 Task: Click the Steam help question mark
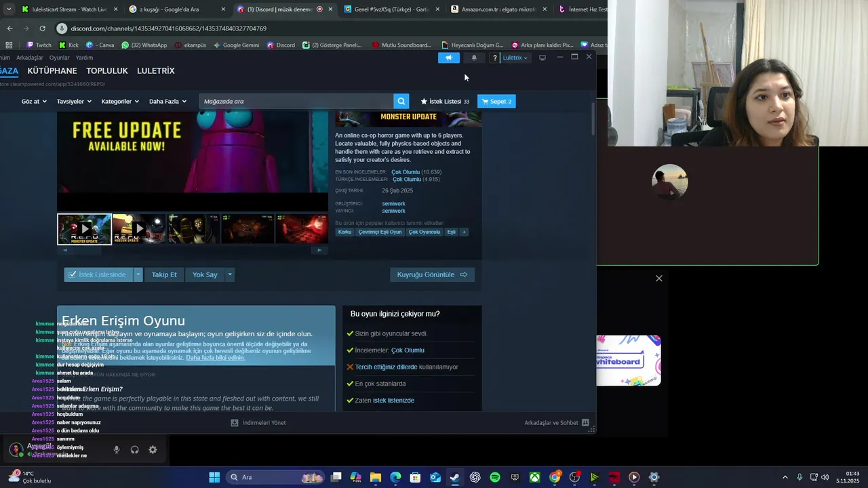click(x=495, y=58)
